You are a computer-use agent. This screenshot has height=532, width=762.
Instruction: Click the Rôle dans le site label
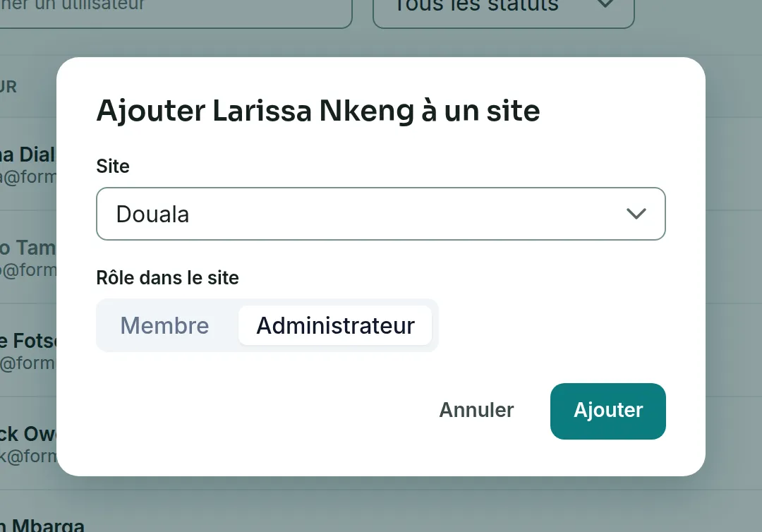168,278
